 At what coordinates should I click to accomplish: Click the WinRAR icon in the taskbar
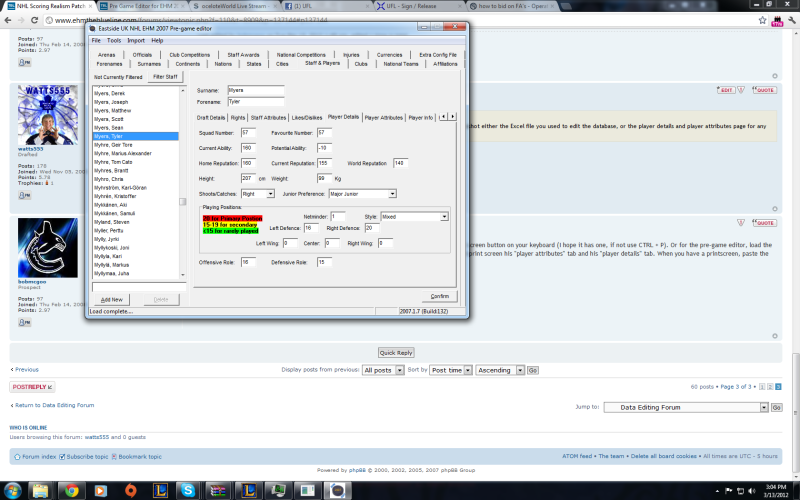218,491
